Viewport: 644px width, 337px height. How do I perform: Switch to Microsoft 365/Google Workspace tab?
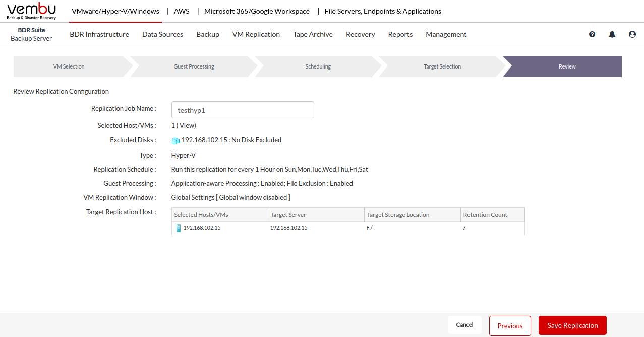tap(257, 11)
